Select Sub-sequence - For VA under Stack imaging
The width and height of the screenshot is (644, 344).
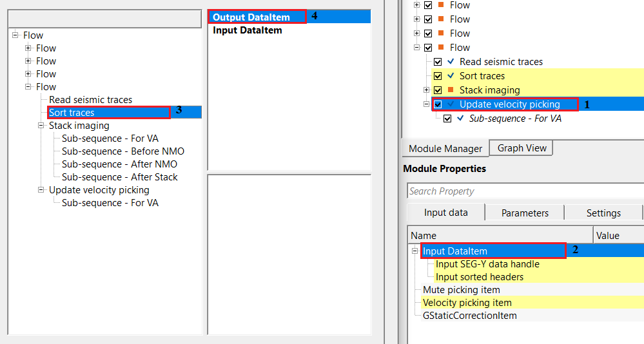point(110,139)
